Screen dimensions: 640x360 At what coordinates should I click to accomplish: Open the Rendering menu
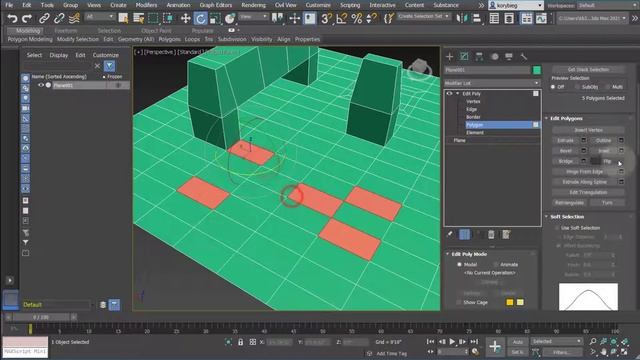253,5
